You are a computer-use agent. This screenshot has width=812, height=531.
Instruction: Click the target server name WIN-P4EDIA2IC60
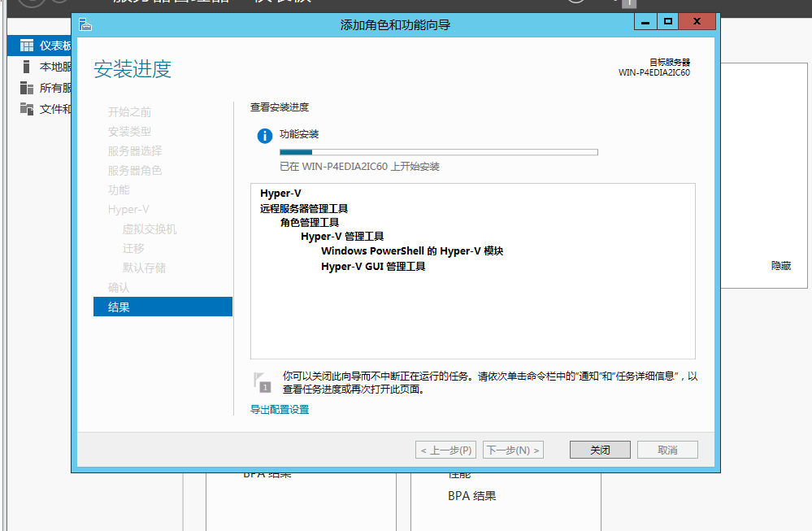[x=654, y=72]
